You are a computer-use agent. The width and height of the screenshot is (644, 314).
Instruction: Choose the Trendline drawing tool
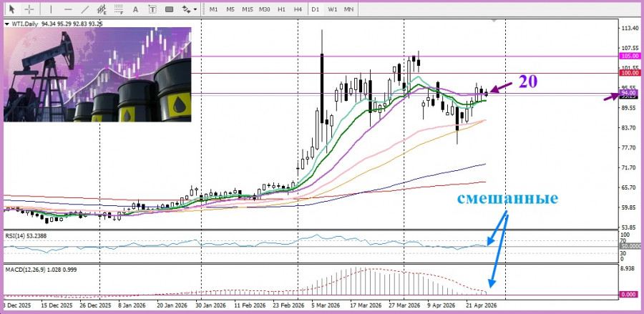coord(85,9)
